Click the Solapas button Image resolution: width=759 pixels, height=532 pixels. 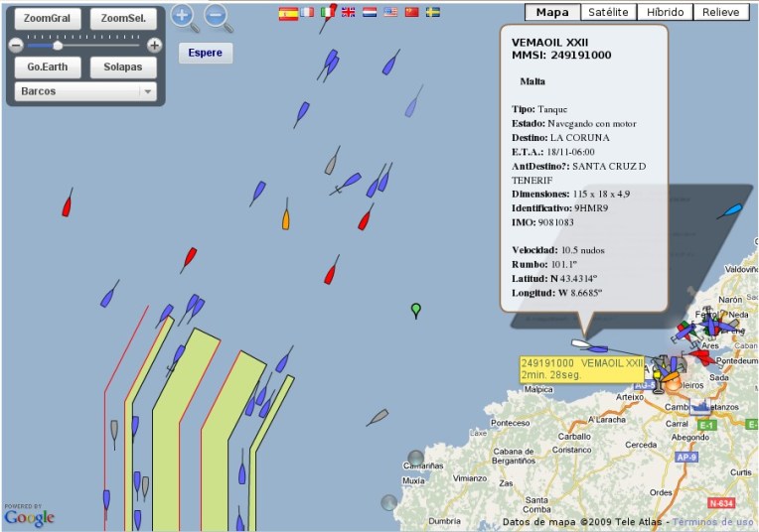click(x=123, y=67)
